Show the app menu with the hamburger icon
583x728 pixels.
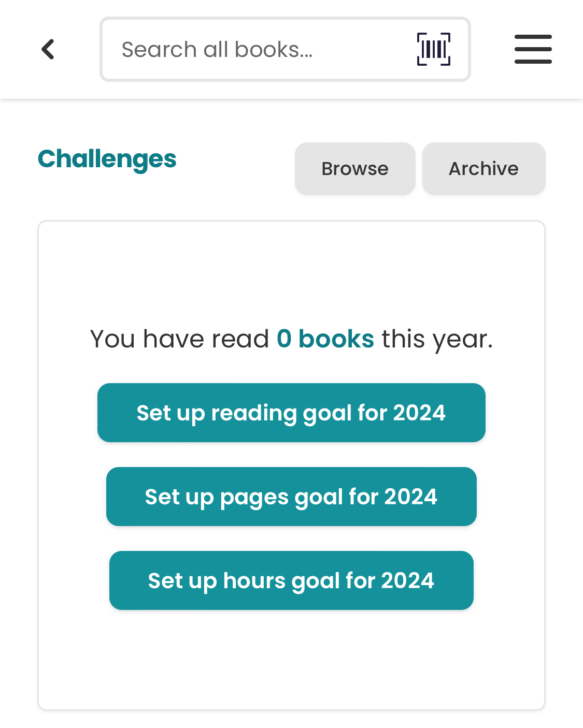pyautogui.click(x=533, y=49)
